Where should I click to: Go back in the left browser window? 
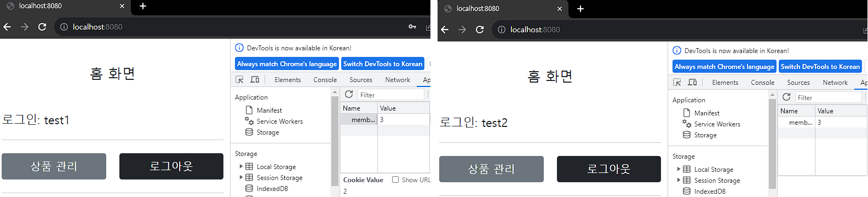tap(7, 27)
